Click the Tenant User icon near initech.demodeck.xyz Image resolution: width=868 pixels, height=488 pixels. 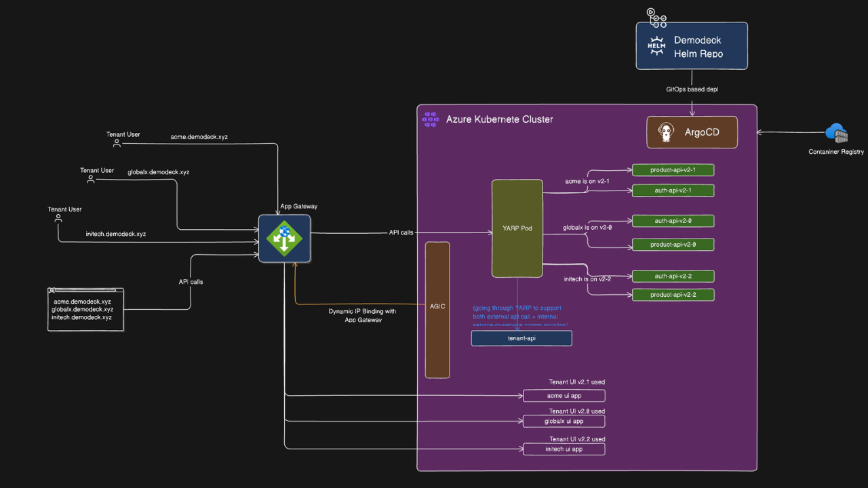[x=58, y=218]
